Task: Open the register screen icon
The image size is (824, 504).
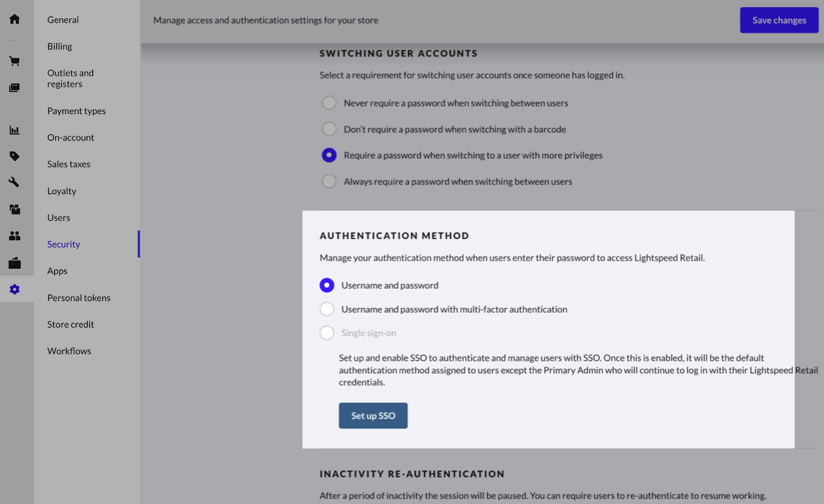Action: (x=14, y=87)
